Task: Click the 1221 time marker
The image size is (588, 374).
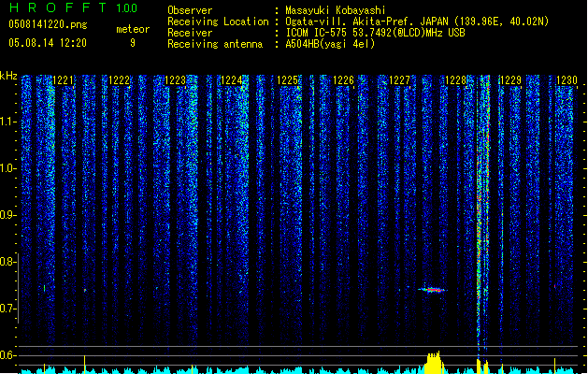Action: click(63, 80)
